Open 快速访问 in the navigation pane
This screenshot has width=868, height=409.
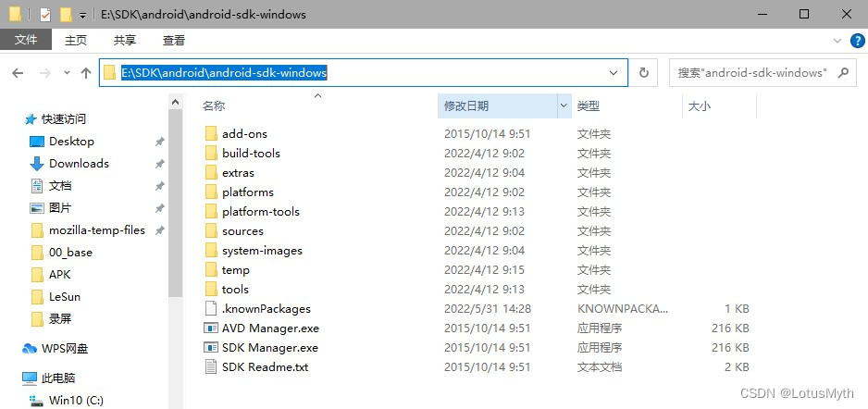[x=64, y=119]
